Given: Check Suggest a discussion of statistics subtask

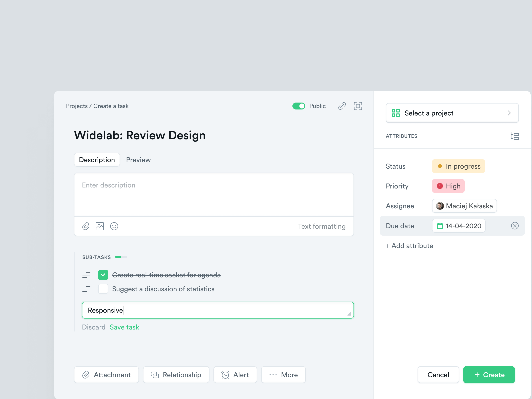Looking at the screenshot, I should [x=103, y=289].
